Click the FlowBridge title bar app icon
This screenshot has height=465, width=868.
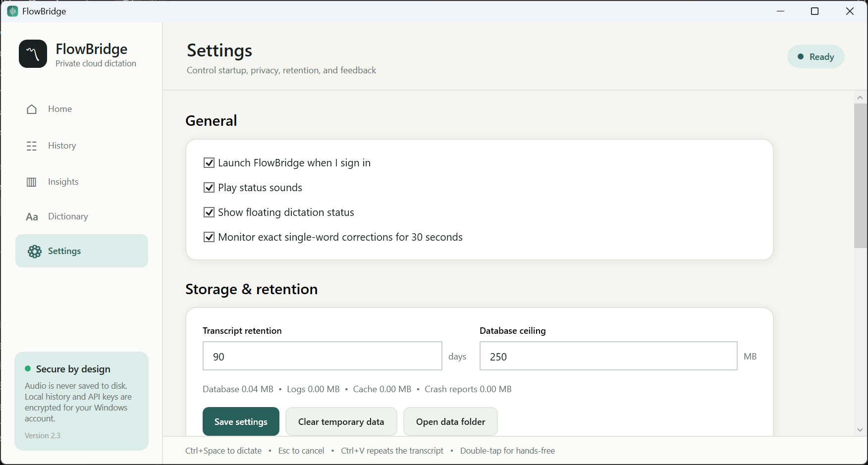point(13,11)
